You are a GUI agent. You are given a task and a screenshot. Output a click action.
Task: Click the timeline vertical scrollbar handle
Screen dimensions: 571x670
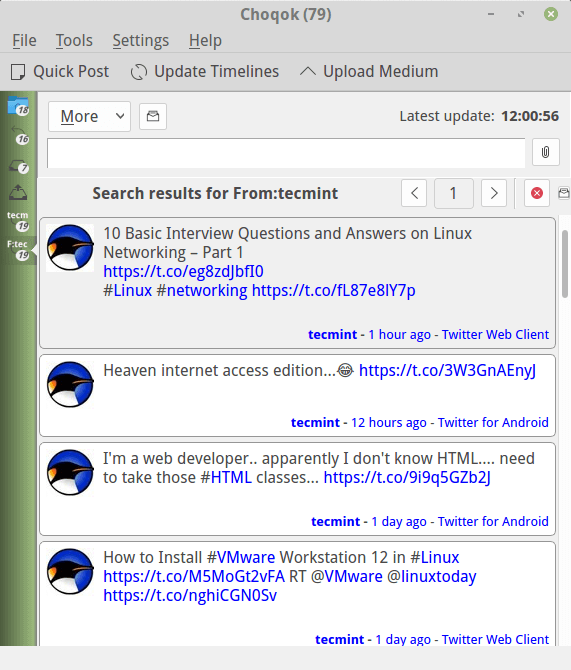click(x=565, y=264)
